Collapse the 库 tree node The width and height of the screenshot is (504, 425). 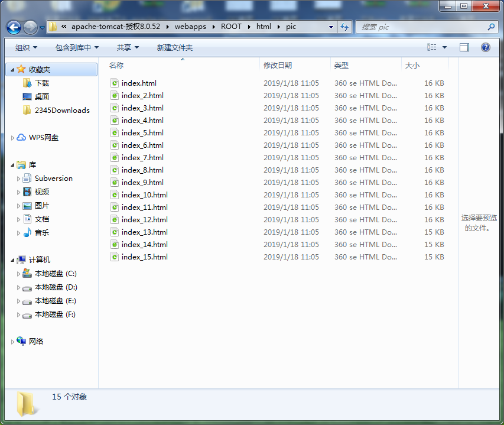click(x=12, y=165)
